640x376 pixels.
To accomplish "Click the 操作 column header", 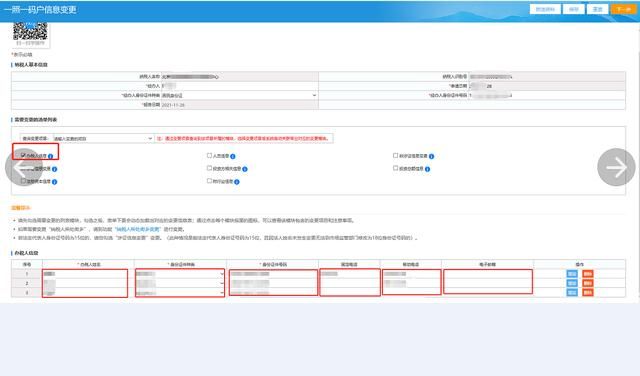I will tap(579, 265).
